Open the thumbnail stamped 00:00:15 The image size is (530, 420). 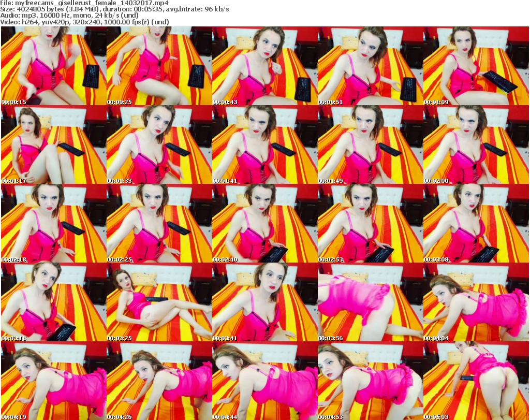point(54,66)
